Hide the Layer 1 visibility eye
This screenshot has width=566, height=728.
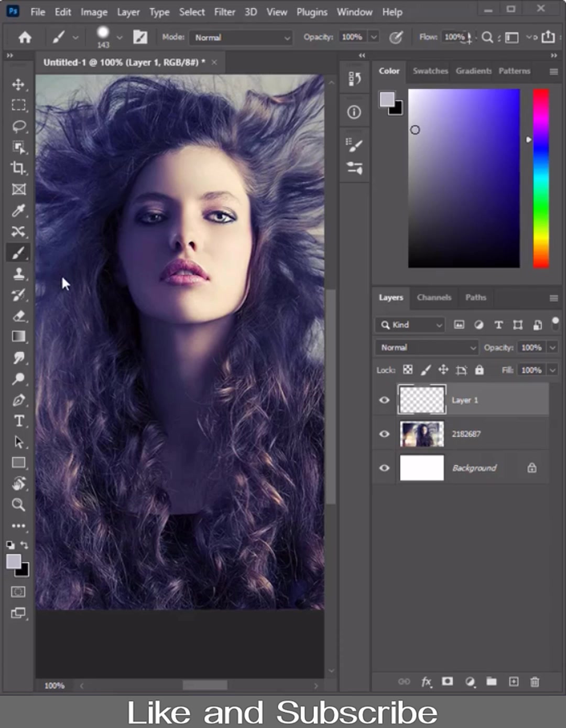pos(384,400)
